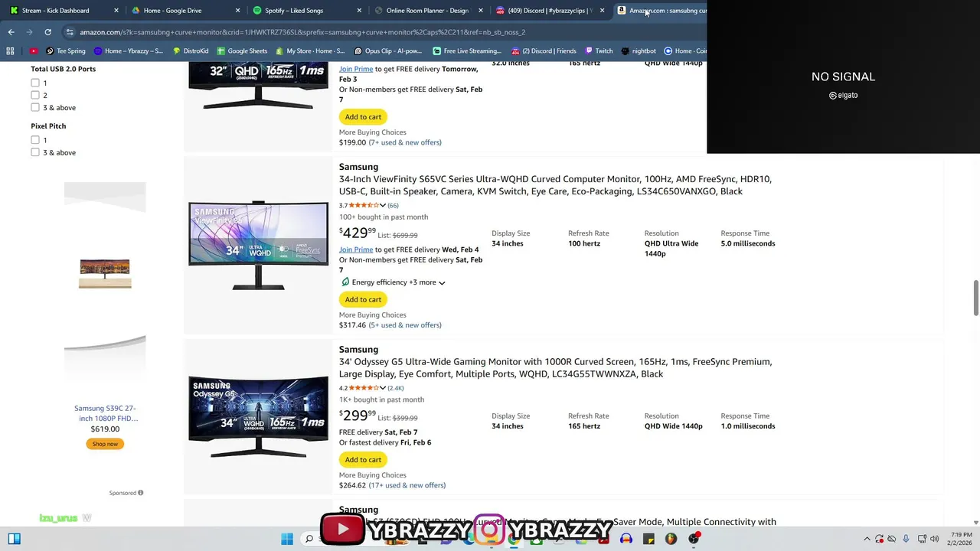Viewport: 980px width, 551px height.
Task: Open the clock showing 7:19 PM
Action: (x=961, y=539)
